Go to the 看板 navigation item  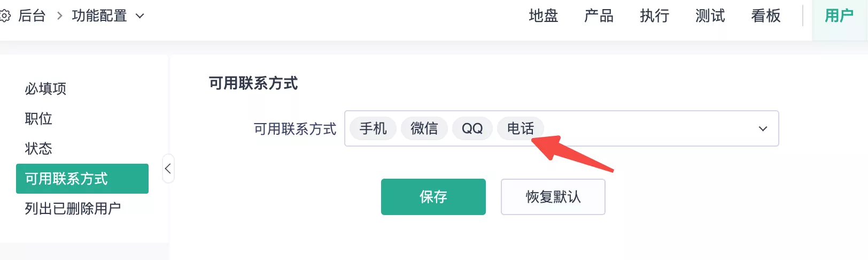765,16
